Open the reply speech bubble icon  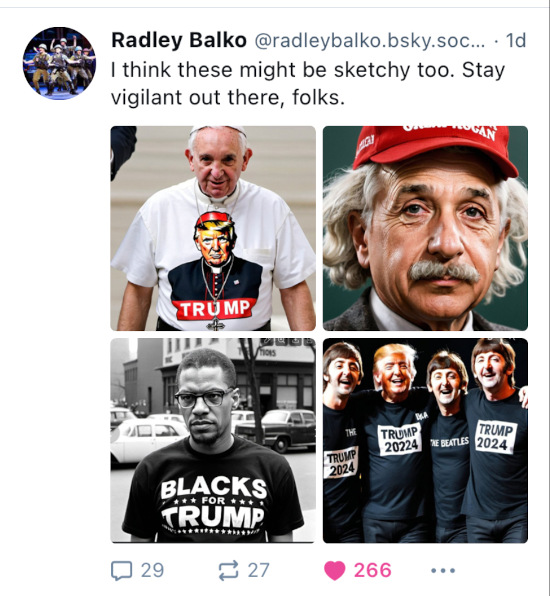pyautogui.click(x=122, y=570)
